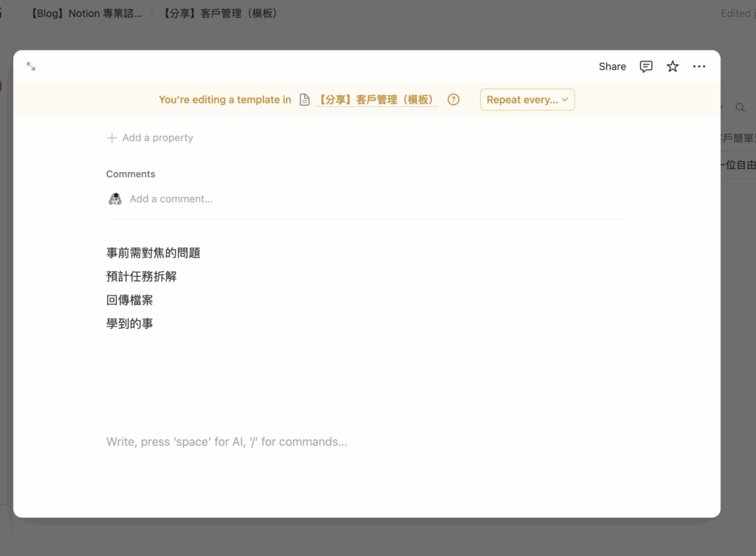Star this template page as favorite
The width and height of the screenshot is (756, 556).
click(673, 66)
